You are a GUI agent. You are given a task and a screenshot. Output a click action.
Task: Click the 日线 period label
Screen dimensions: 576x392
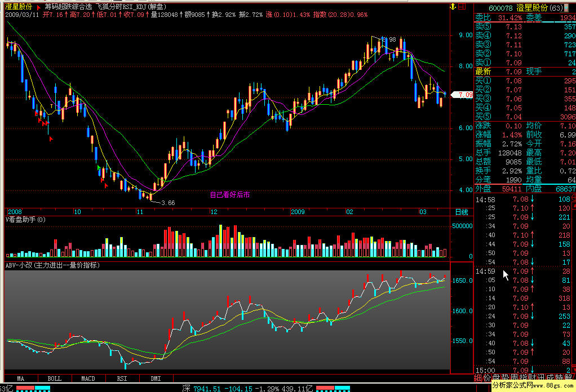tap(462, 212)
